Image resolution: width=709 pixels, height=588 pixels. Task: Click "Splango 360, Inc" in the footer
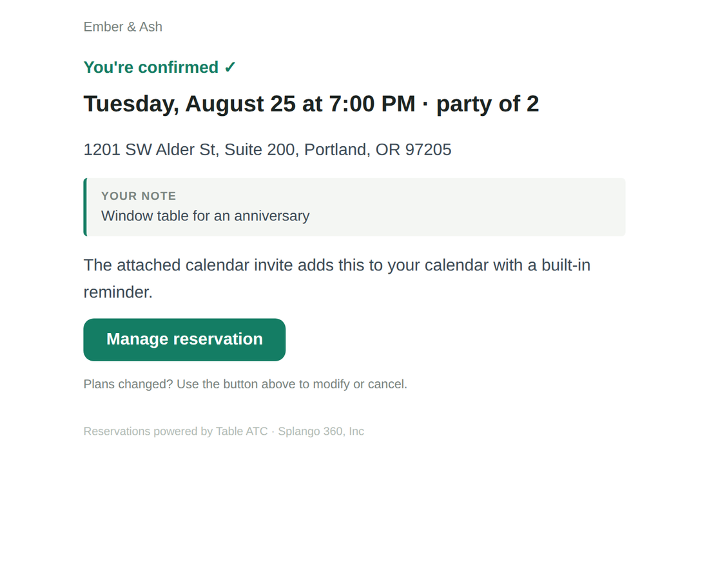click(x=321, y=432)
